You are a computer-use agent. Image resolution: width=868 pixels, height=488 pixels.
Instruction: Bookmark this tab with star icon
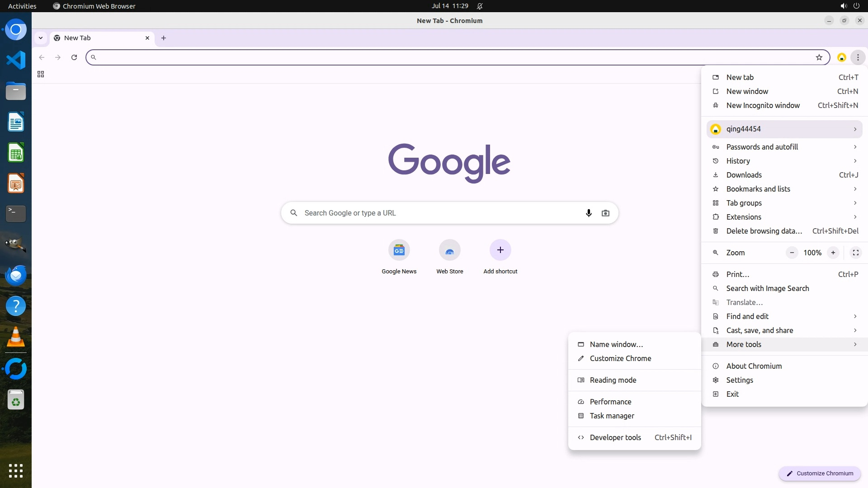click(819, 57)
